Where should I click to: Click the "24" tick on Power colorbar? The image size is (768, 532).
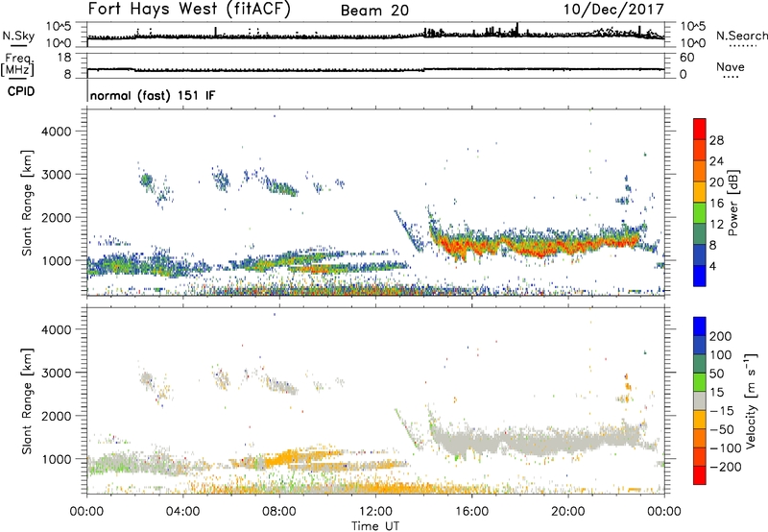point(716,161)
